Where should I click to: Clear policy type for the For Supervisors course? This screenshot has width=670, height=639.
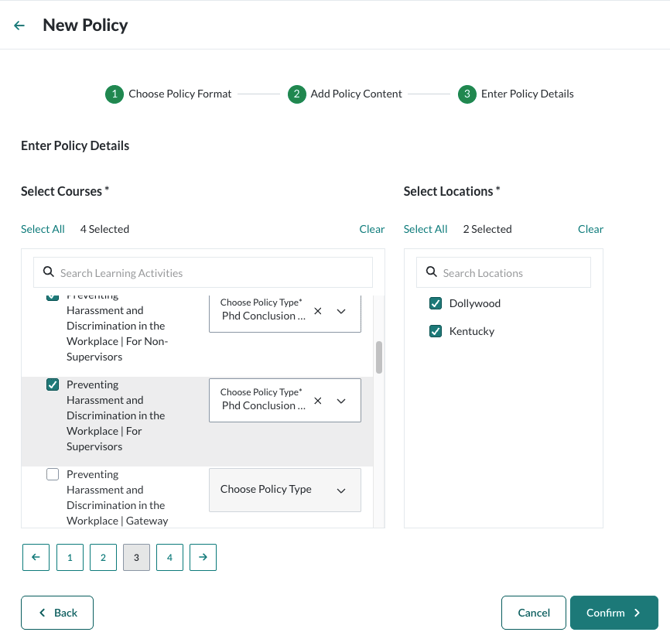click(318, 401)
